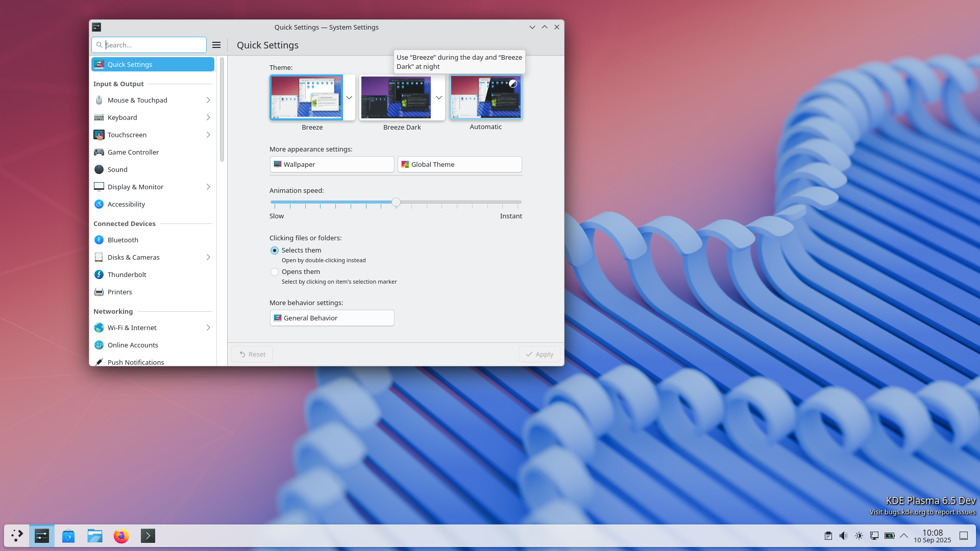The height and width of the screenshot is (551, 980).
Task: Select 'Opens them' click behavior
Action: (275, 272)
